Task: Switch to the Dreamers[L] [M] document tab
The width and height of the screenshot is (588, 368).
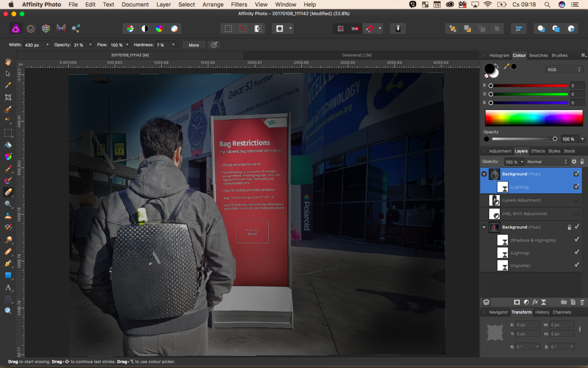Action: click(357, 55)
